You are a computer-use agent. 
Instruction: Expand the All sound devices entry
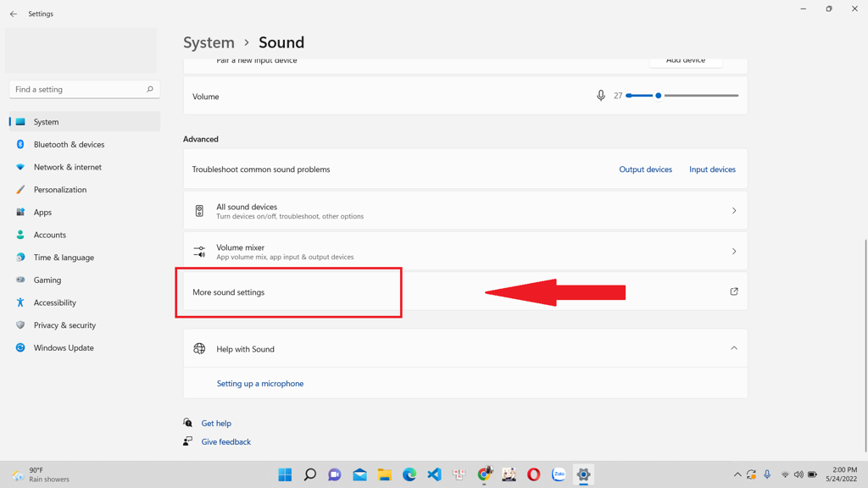click(x=734, y=211)
